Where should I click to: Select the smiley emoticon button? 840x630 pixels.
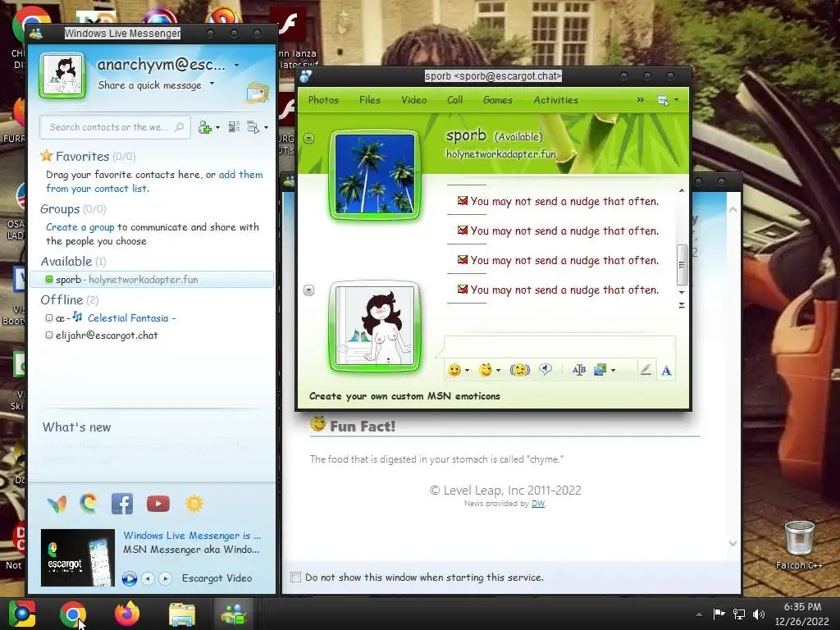454,370
